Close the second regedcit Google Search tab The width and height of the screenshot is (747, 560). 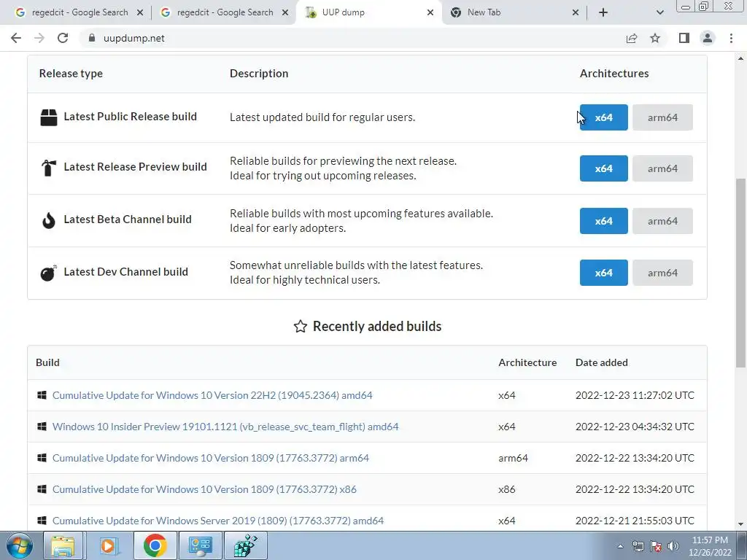coord(285,12)
